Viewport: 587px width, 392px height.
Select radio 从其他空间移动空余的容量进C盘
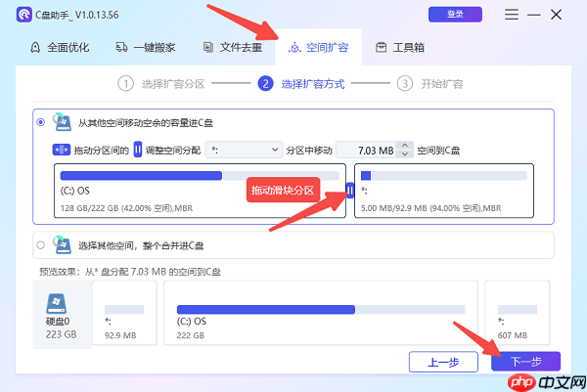pos(41,122)
